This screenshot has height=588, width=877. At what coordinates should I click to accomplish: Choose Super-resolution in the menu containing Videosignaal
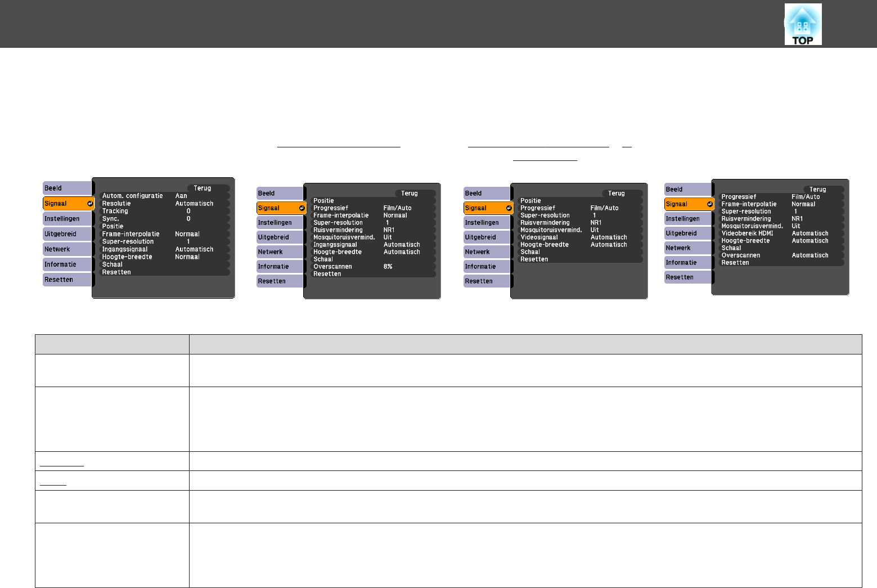click(x=580, y=216)
